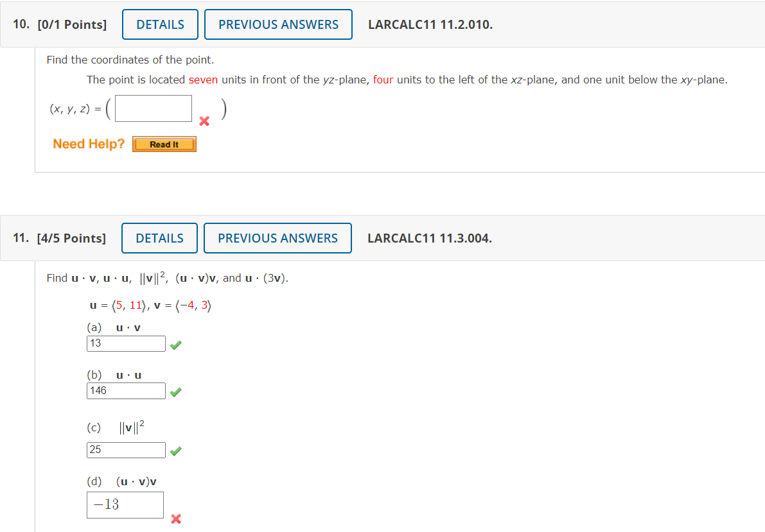Click the answer field containing 13

tap(126, 343)
